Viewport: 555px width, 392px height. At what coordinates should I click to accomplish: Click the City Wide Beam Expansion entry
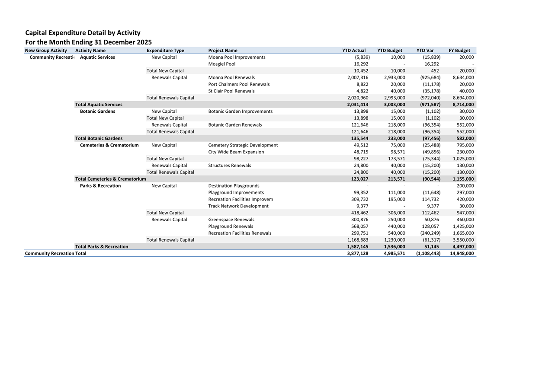[236, 152]
